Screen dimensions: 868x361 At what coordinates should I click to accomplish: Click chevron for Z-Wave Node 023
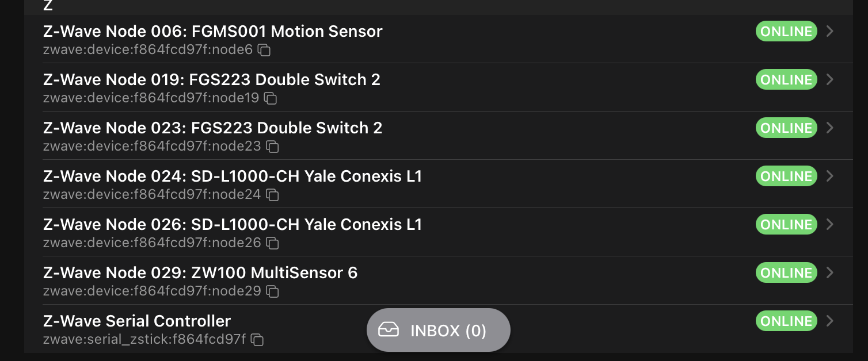tap(829, 128)
